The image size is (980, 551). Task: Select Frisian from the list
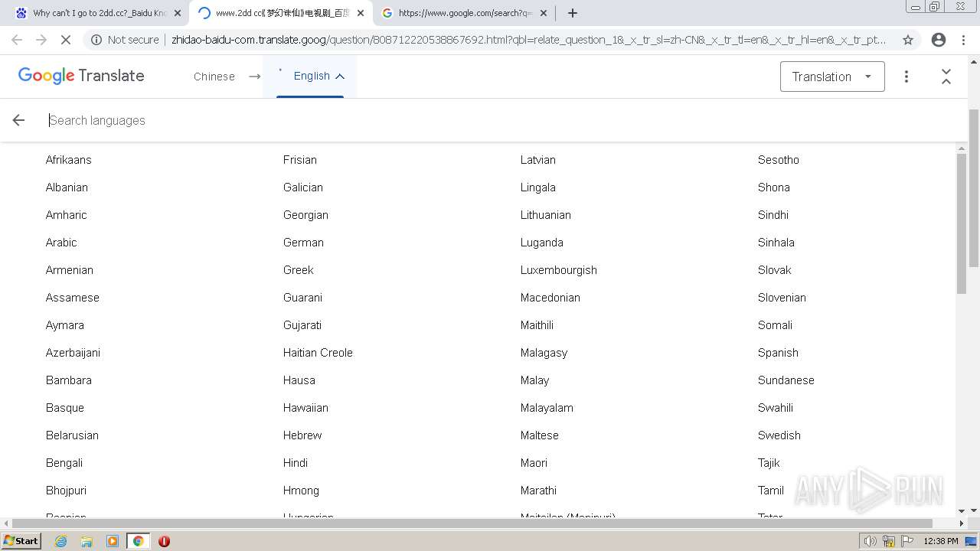[300, 160]
